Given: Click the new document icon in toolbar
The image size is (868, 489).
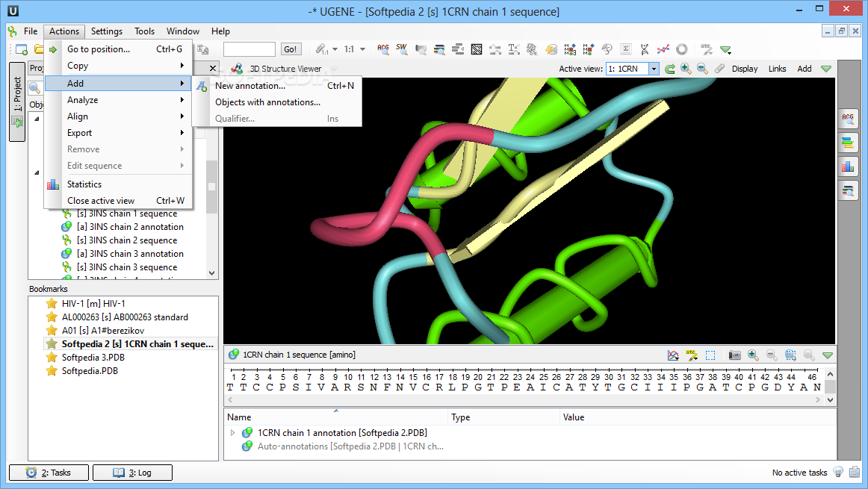Looking at the screenshot, I should [x=21, y=49].
